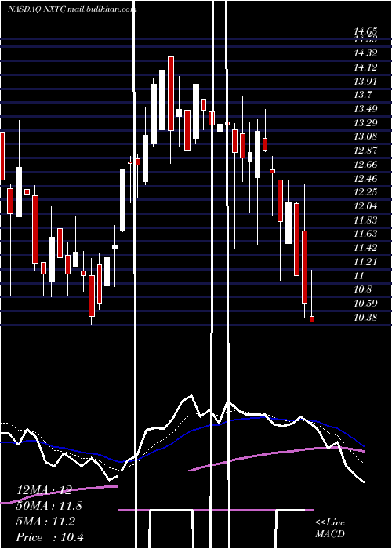Select the 13.08 price level label
Viewport: 392px width, 549px height.
pos(365,136)
